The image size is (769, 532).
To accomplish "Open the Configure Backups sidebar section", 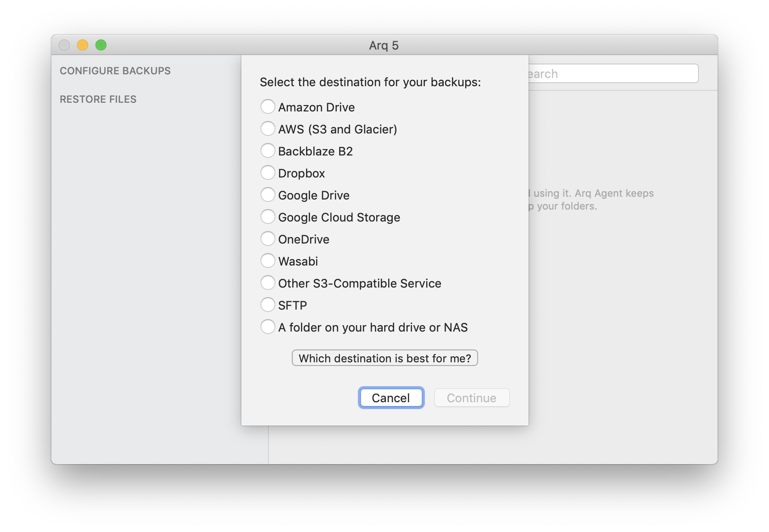I will (x=115, y=71).
